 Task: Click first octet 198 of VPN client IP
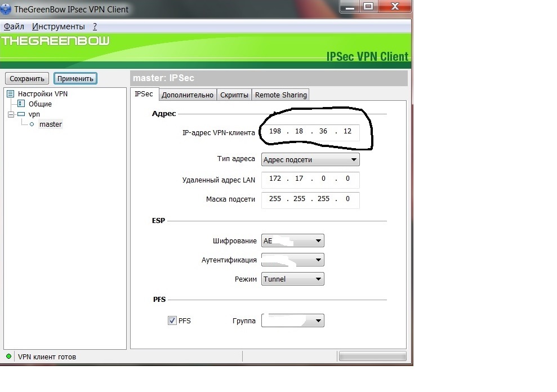click(275, 131)
